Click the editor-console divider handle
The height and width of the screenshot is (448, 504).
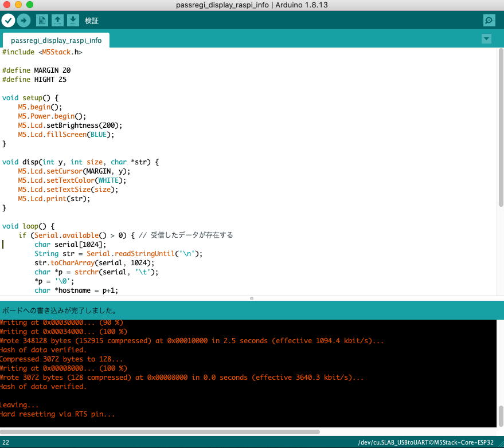tap(252, 298)
